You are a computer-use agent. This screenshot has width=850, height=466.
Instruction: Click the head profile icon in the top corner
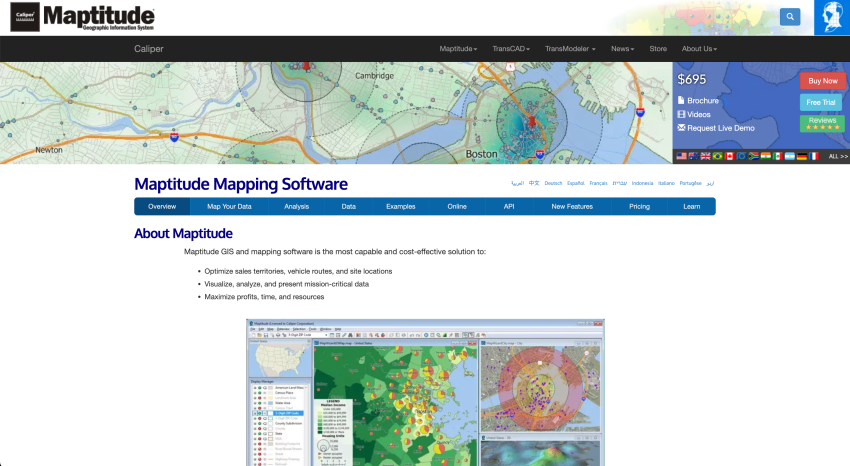pyautogui.click(x=832, y=17)
